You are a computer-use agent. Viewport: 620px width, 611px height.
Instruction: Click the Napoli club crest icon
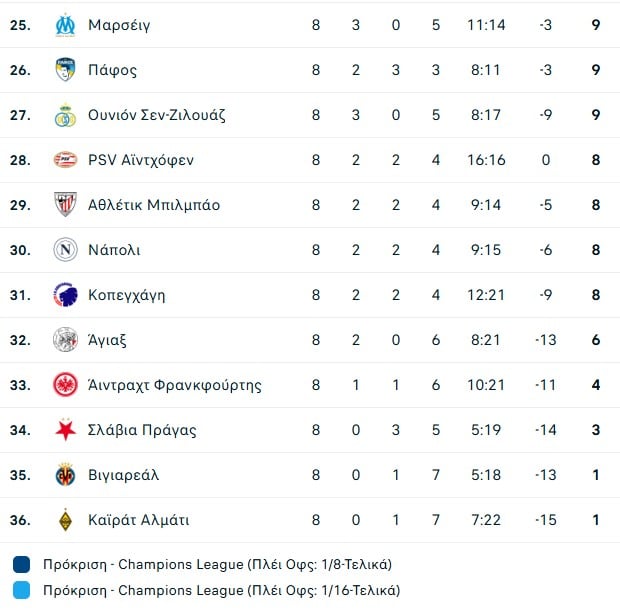pos(65,250)
